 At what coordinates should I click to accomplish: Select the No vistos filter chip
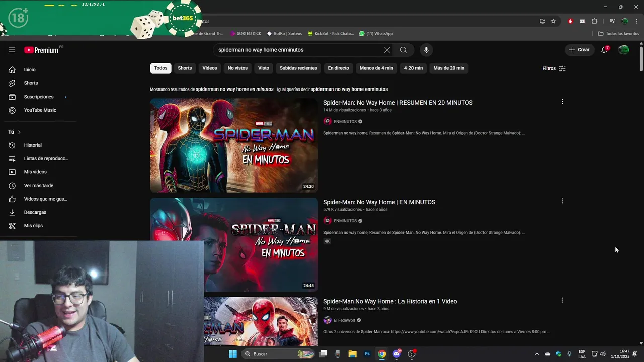(237, 68)
